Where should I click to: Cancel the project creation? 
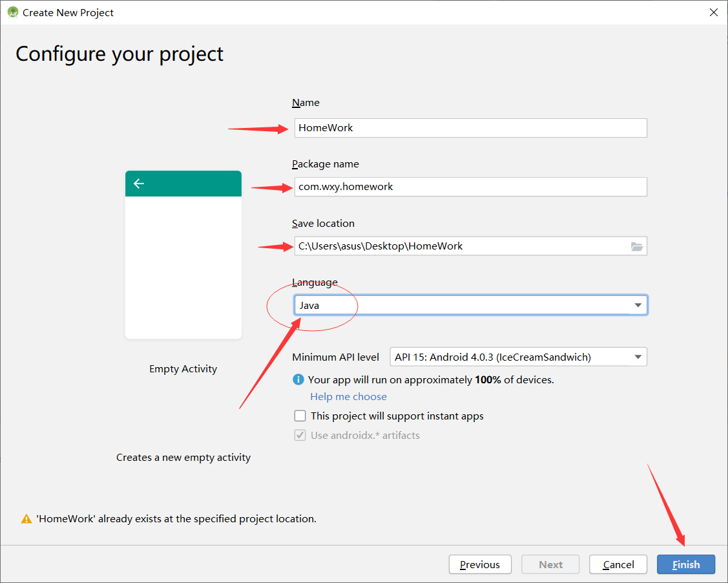[x=618, y=564]
